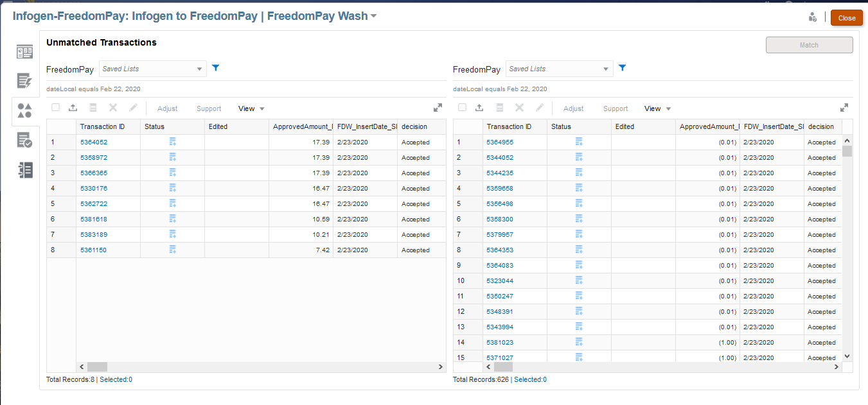Click status icon for transaction 5364052
This screenshot has width=868, height=405.
[172, 142]
